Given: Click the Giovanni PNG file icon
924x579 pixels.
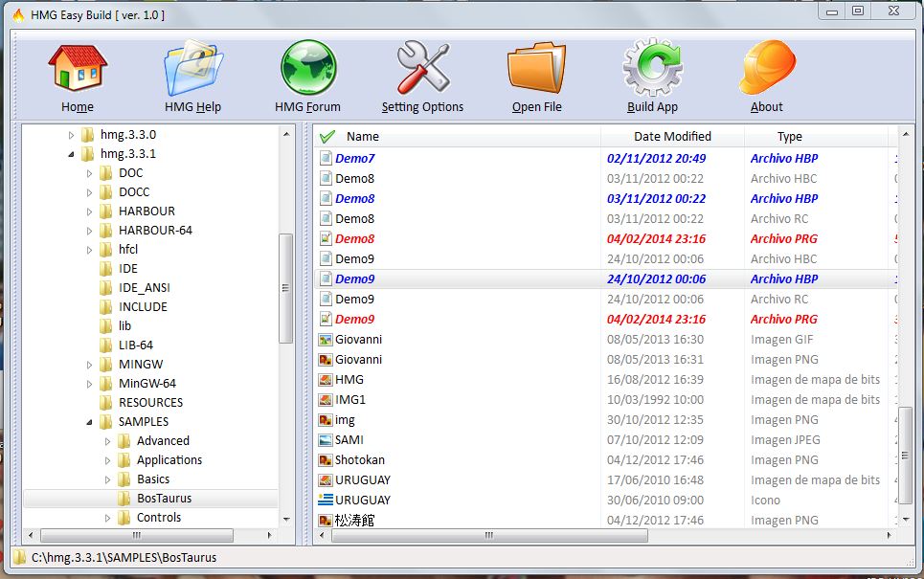Looking at the screenshot, I should point(326,359).
